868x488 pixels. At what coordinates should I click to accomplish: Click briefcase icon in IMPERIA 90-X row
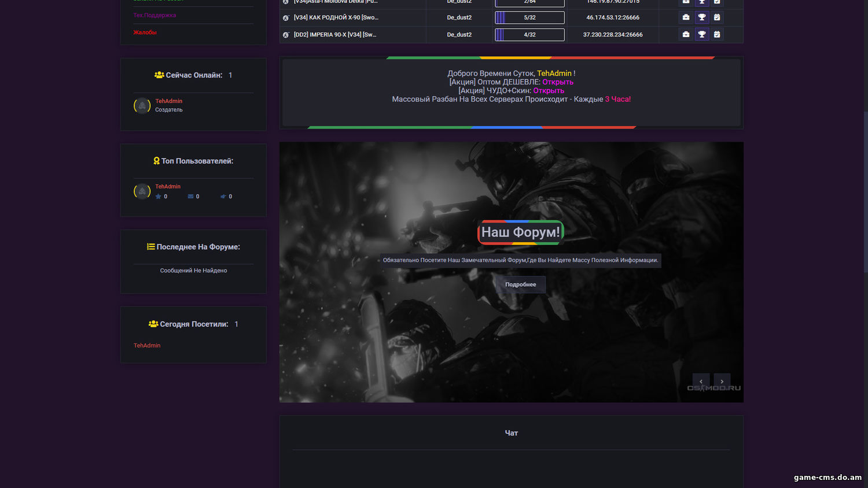click(x=686, y=35)
